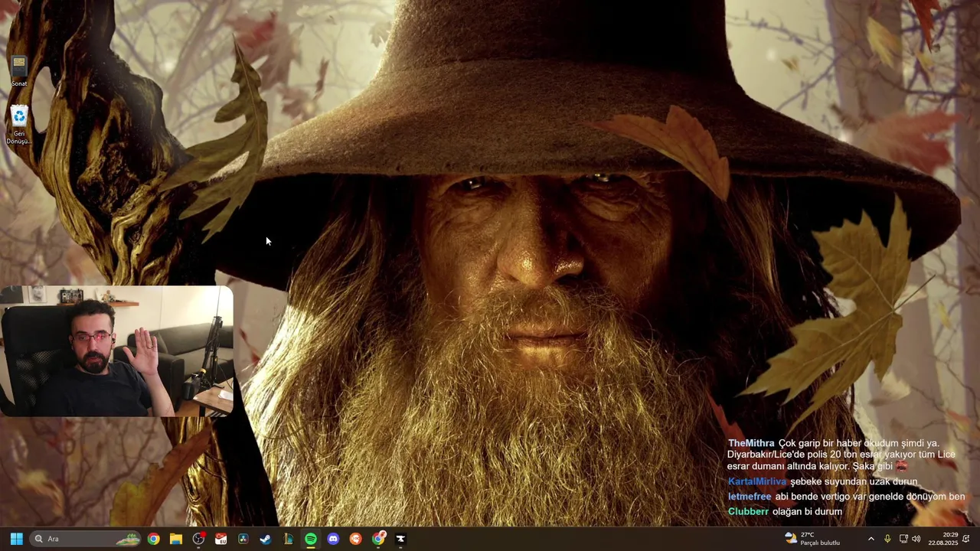Open the volume speaker tray icon
980x551 pixels.
pyautogui.click(x=916, y=539)
